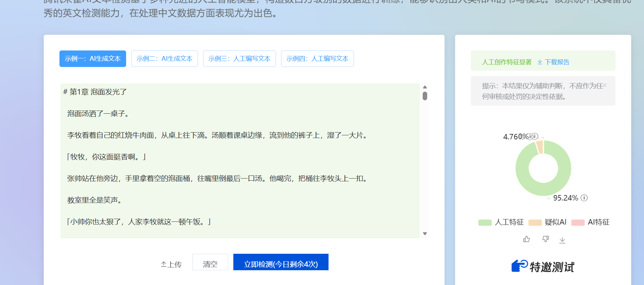Click the 人工创作特征显著 result label
This screenshot has width=644, height=285.
507,62
